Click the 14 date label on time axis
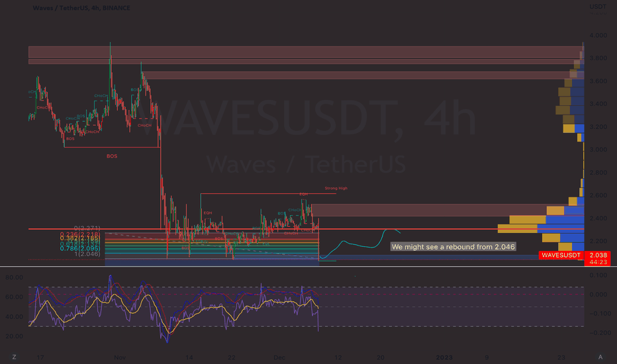The width and height of the screenshot is (617, 364). click(189, 357)
